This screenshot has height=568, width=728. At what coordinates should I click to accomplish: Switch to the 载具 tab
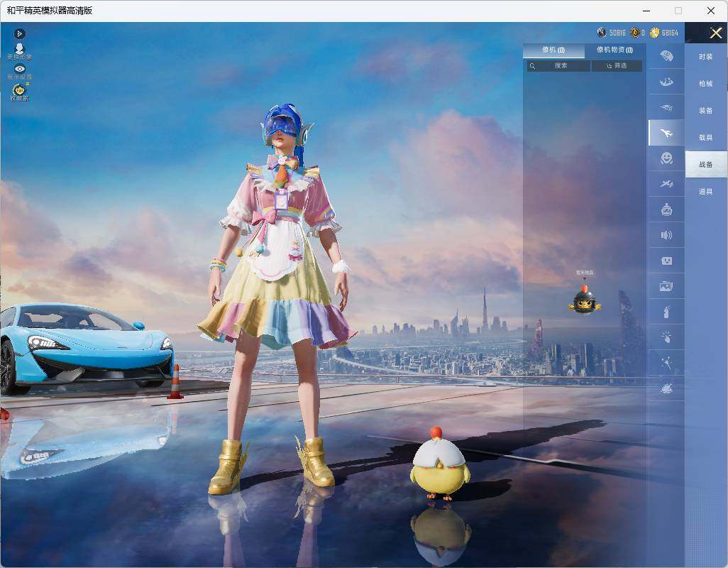[706, 138]
